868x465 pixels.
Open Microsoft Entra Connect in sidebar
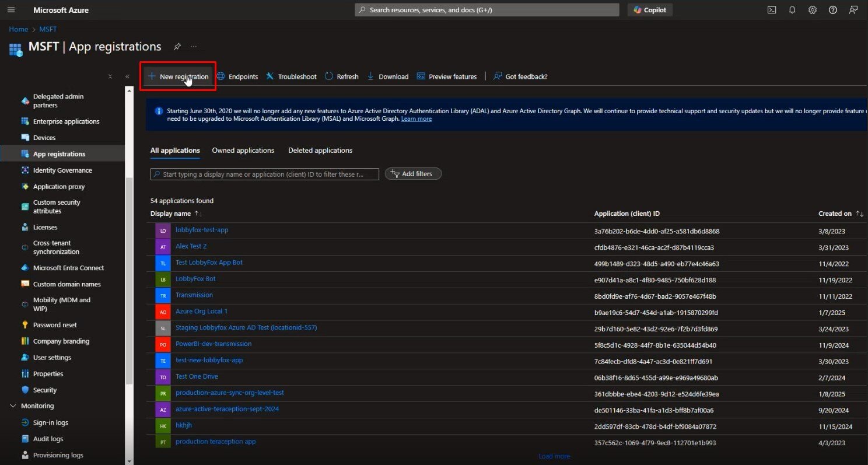click(62, 268)
